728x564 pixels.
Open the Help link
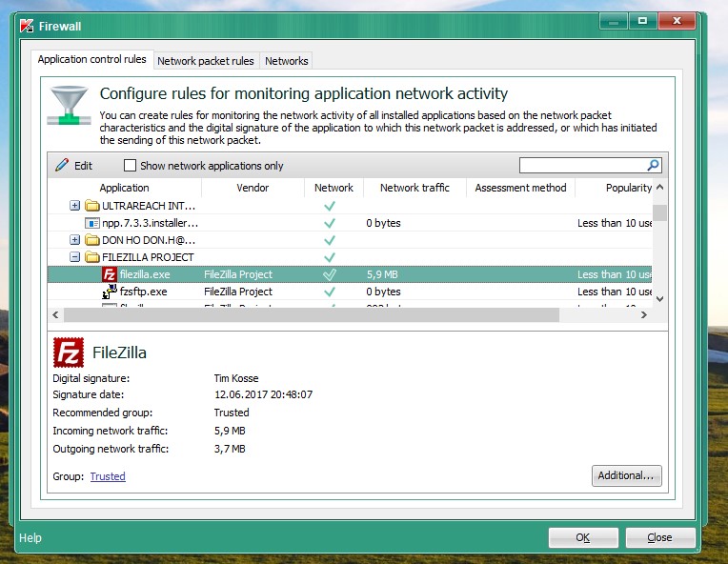click(30, 537)
